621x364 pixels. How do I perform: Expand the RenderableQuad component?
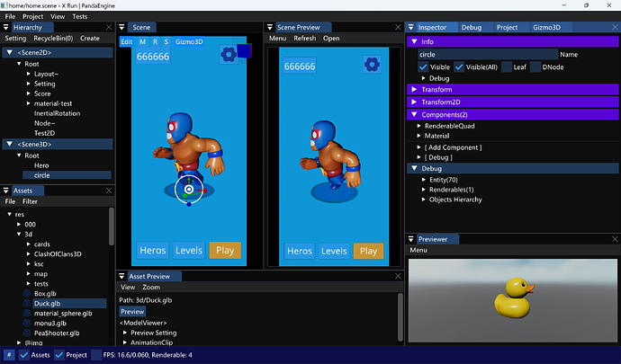point(419,126)
